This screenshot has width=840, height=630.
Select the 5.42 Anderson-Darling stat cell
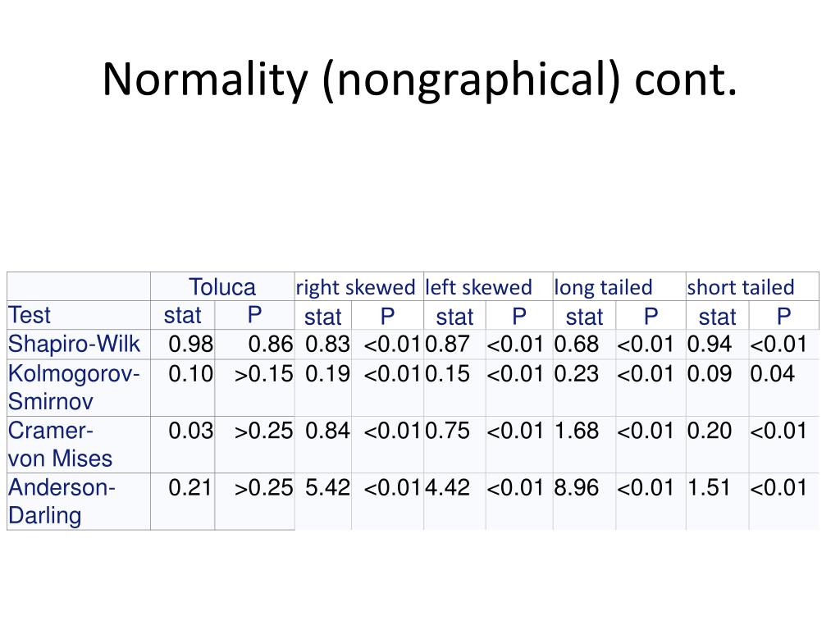pyautogui.click(x=327, y=488)
